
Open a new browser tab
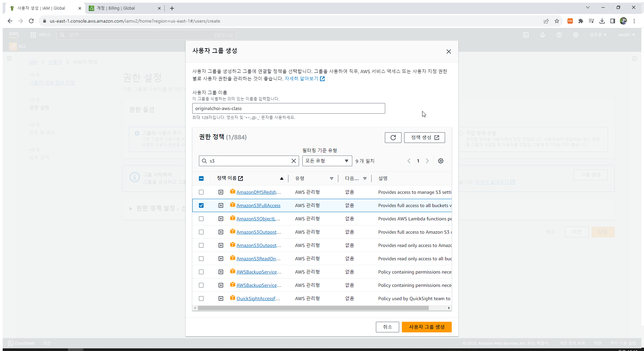172,8
